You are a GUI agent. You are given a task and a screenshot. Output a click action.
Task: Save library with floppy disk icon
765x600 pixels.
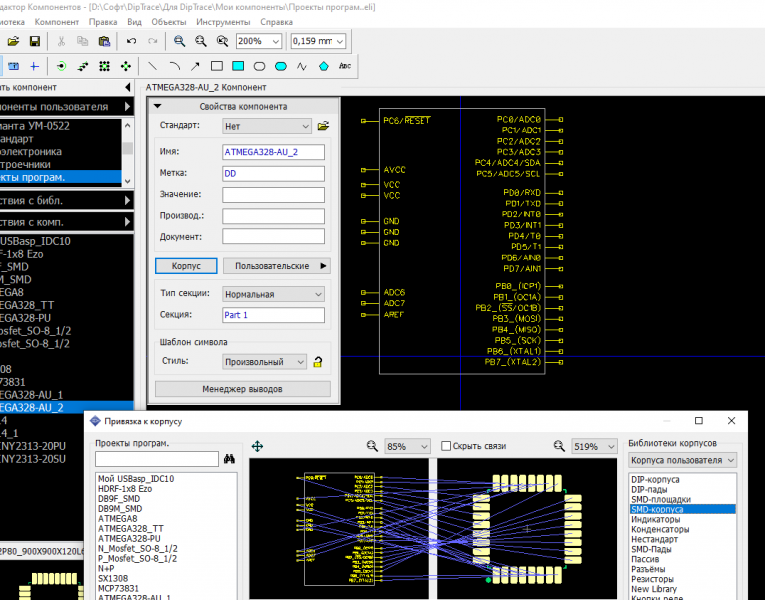tap(35, 41)
